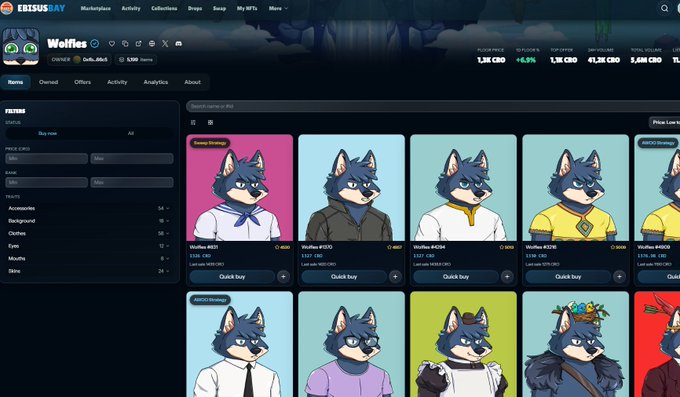680x397 pixels.
Task: Quick buy Wolfies #3216
Action: click(568, 276)
